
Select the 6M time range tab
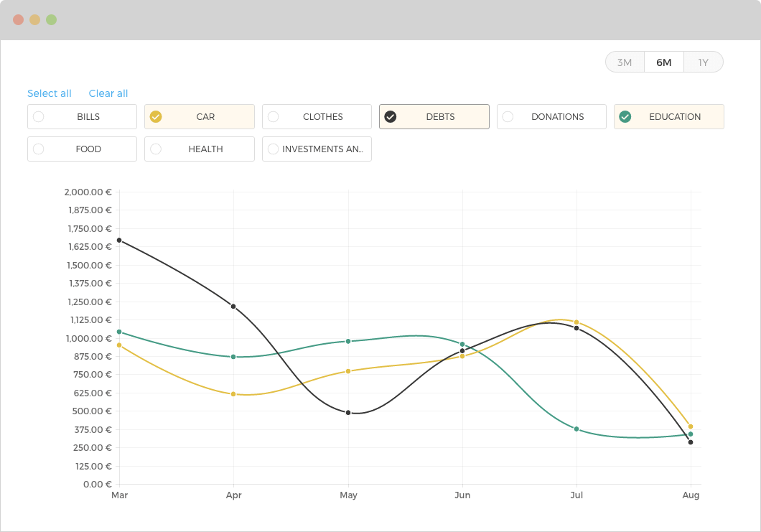click(664, 62)
